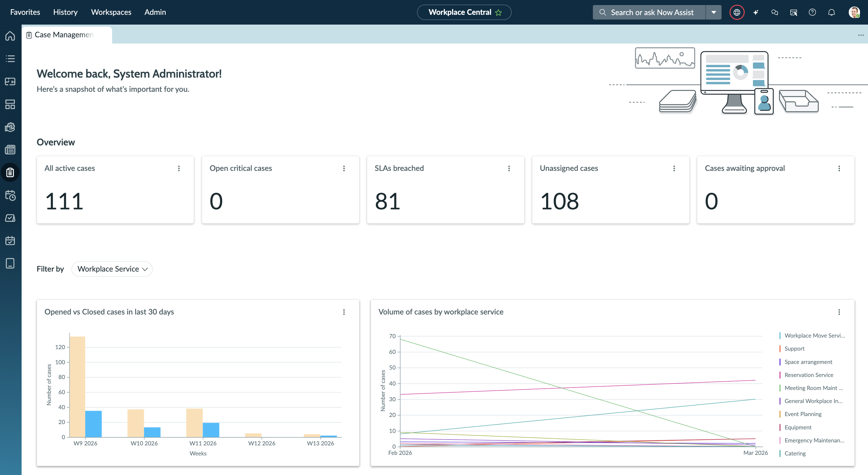Click the globe scope selector icon

point(737,12)
